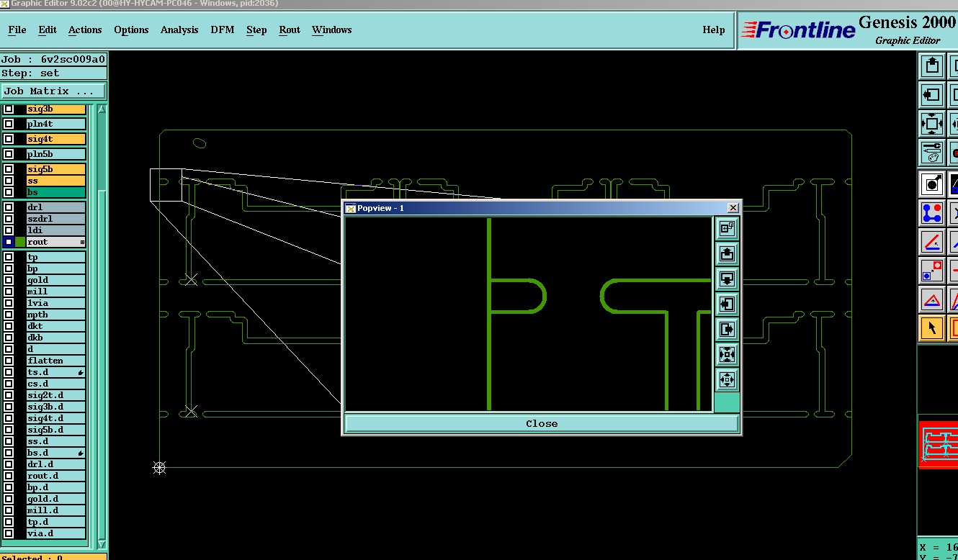Image resolution: width=958 pixels, height=560 pixels.
Task: Select the sig2t.d layer row
Action: pyautogui.click(x=56, y=395)
